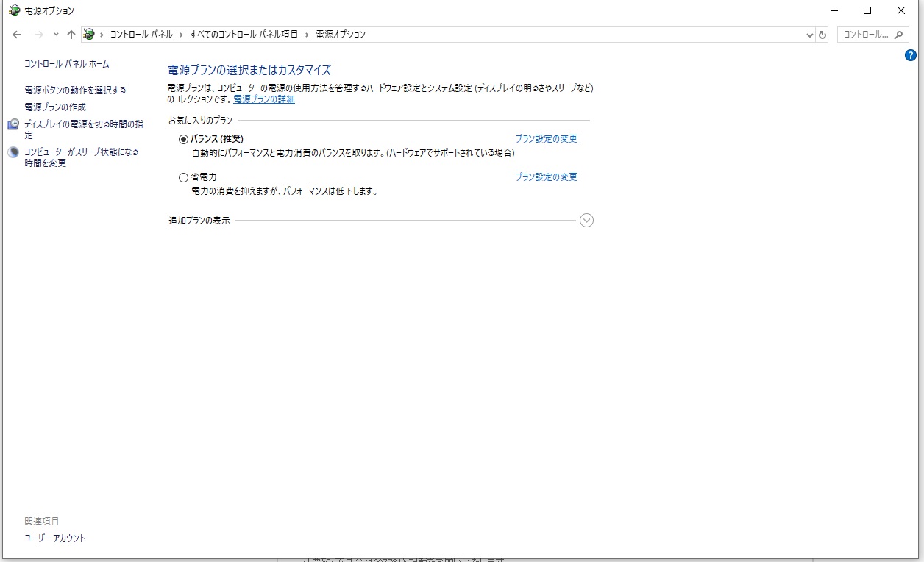Open 電源プランの作成 in sidebar

[55, 107]
